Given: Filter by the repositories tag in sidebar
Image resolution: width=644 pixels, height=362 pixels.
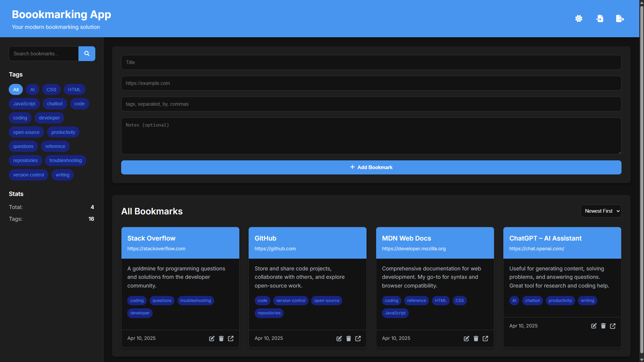Looking at the screenshot, I should click(26, 160).
